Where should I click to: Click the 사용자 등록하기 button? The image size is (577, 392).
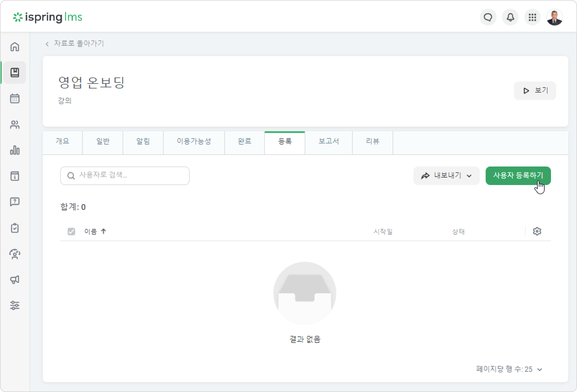click(x=518, y=176)
